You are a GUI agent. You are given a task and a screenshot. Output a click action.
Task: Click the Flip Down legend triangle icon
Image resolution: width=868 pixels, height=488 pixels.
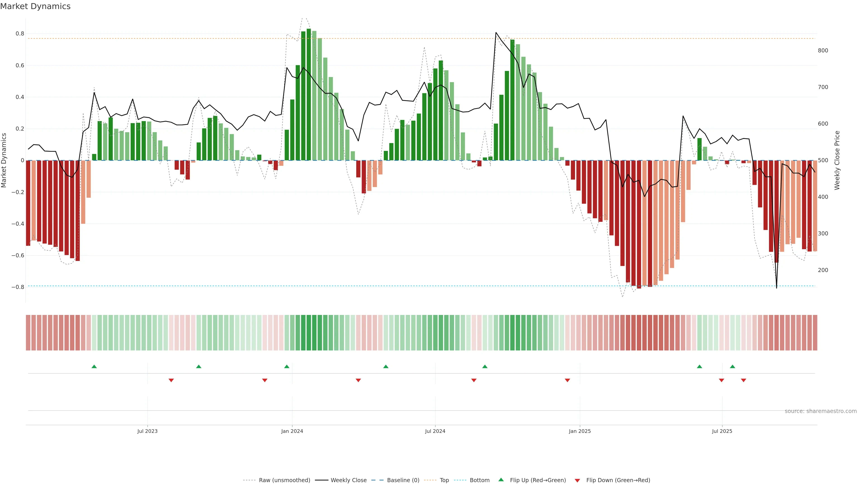[577, 481]
